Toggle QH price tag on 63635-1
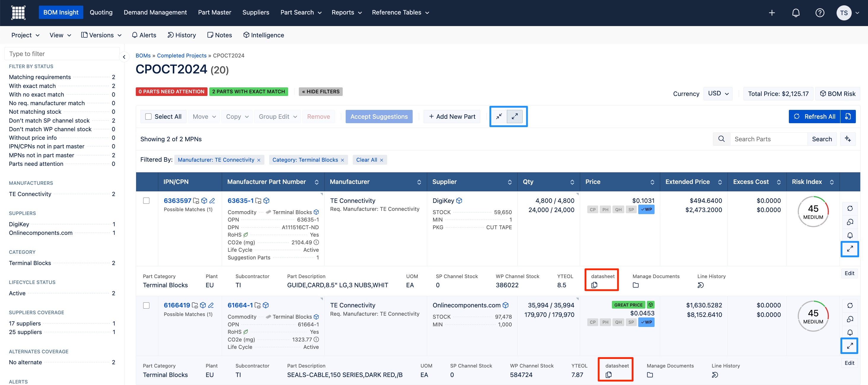This screenshot has width=868, height=385. 618,209
